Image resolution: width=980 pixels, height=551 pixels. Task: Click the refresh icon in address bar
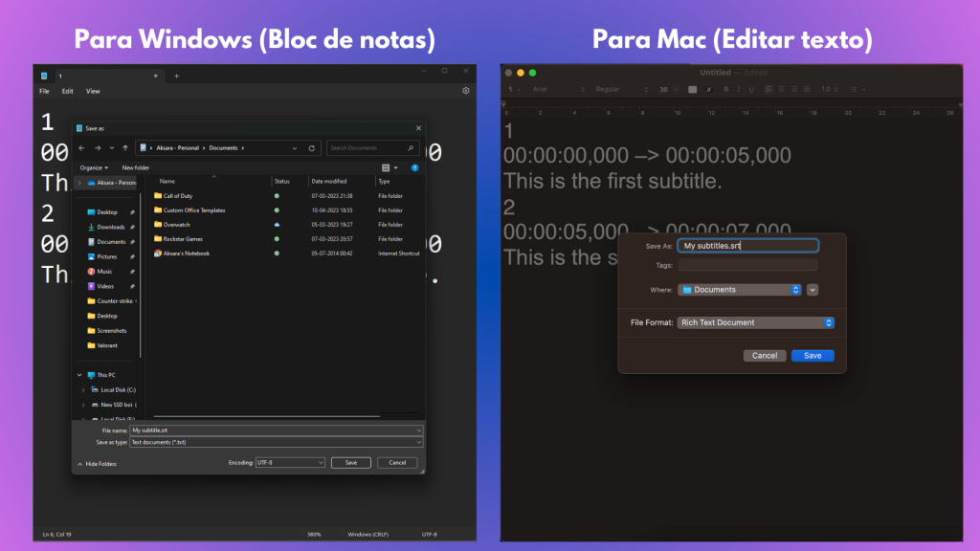[x=311, y=148]
